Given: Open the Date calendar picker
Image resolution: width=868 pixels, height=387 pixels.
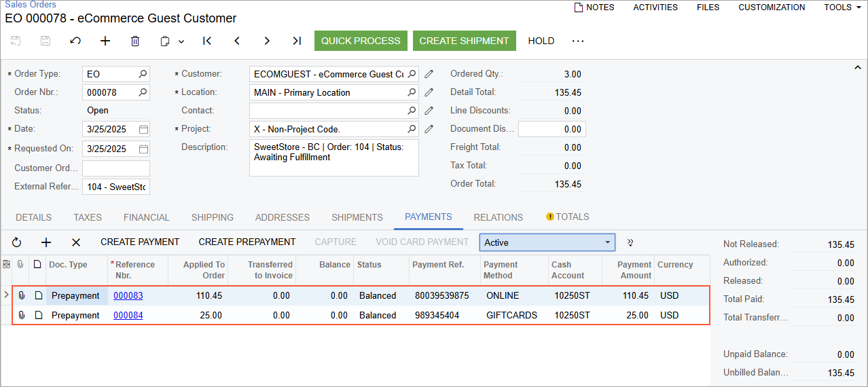Looking at the screenshot, I should pyautogui.click(x=143, y=129).
